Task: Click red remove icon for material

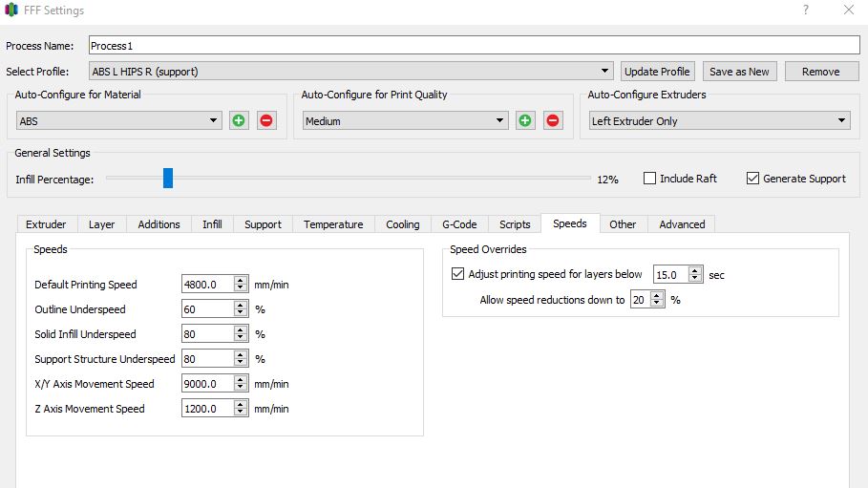Action: [266, 120]
